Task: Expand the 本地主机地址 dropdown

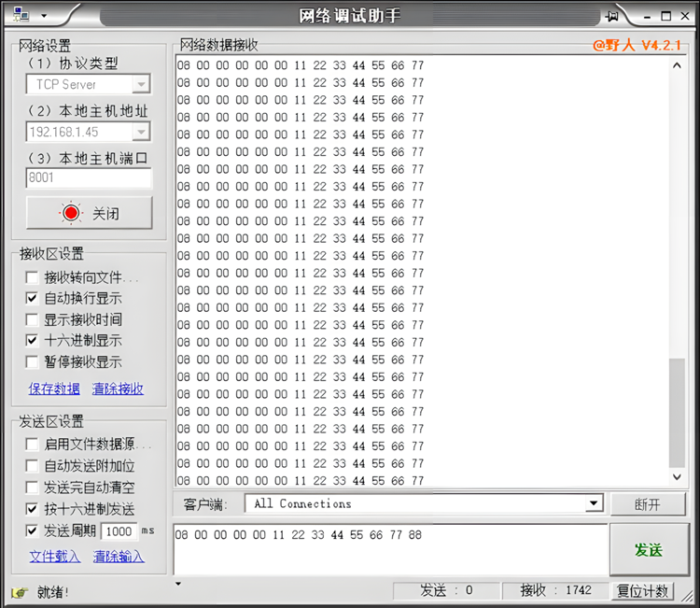Action: (141, 132)
